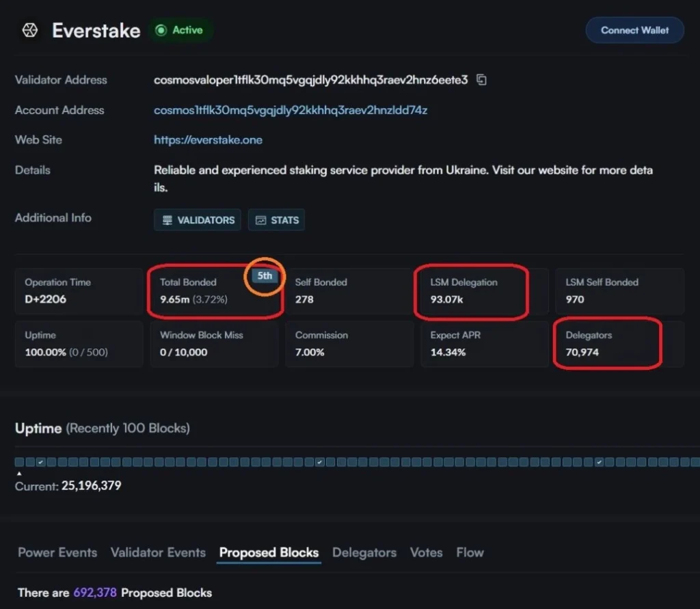Click the Total Bonded 9.65m card
Screen dimensions: 700x609
[x=215, y=291]
